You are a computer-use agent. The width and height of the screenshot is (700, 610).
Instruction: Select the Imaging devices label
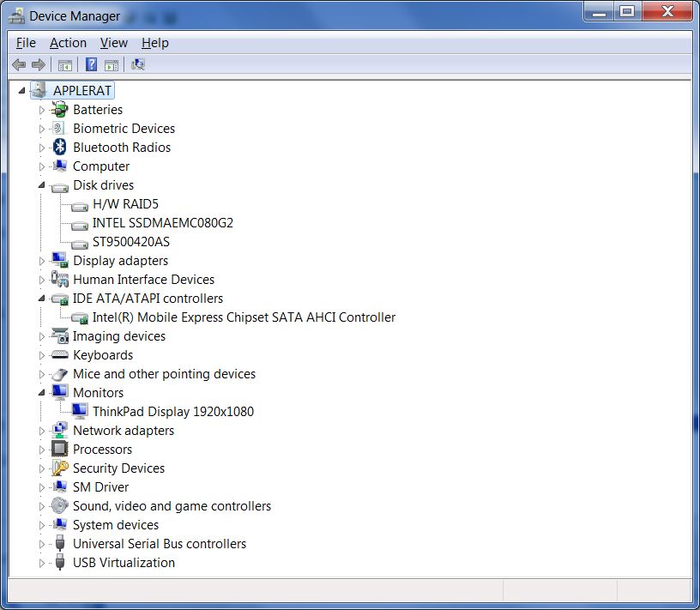point(119,336)
